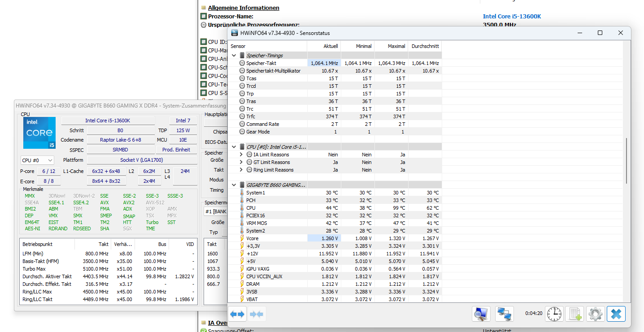This screenshot has width=644, height=332.
Task: Click the Turbo Max operating point row
Action: tap(109, 269)
